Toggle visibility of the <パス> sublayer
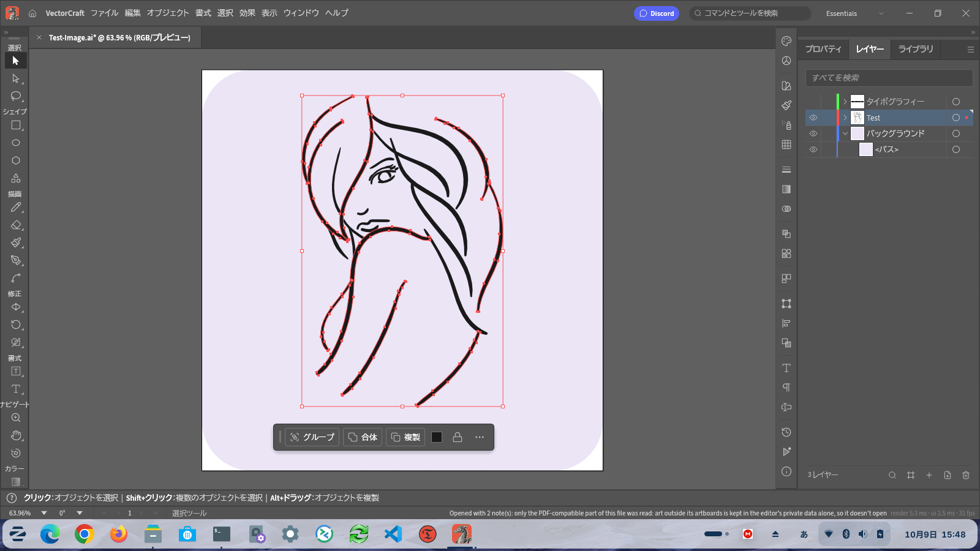Screen dimensions: 980x551 (x=813, y=149)
